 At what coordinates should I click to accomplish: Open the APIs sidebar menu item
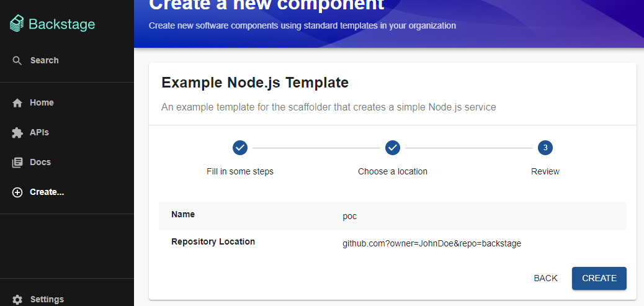pyautogui.click(x=67, y=133)
